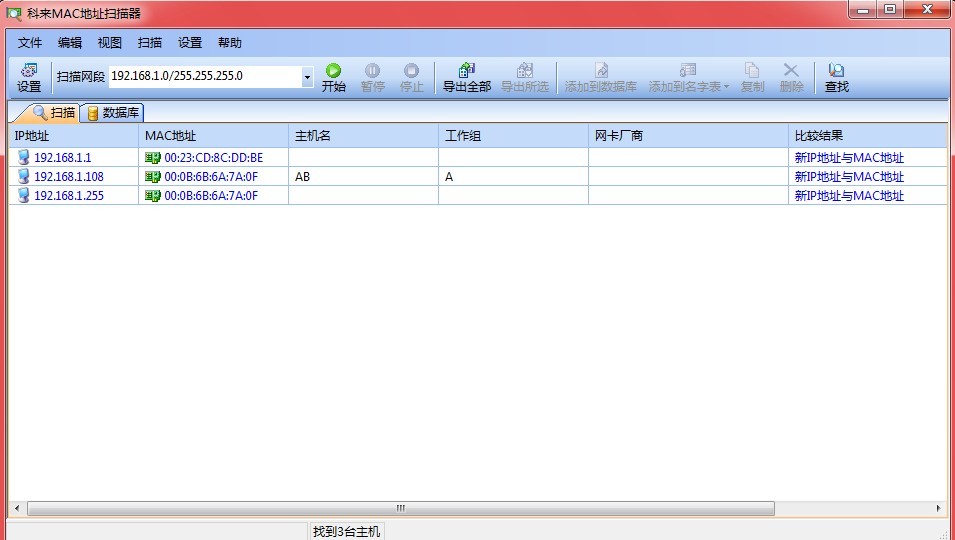Viewport: 955px width, 540px height.
Task: Switch to the 数据库 tab
Action: click(x=113, y=113)
